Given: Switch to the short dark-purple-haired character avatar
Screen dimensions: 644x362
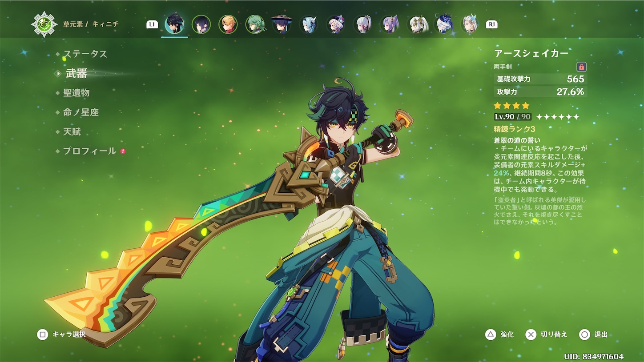Looking at the screenshot, I should [201, 24].
